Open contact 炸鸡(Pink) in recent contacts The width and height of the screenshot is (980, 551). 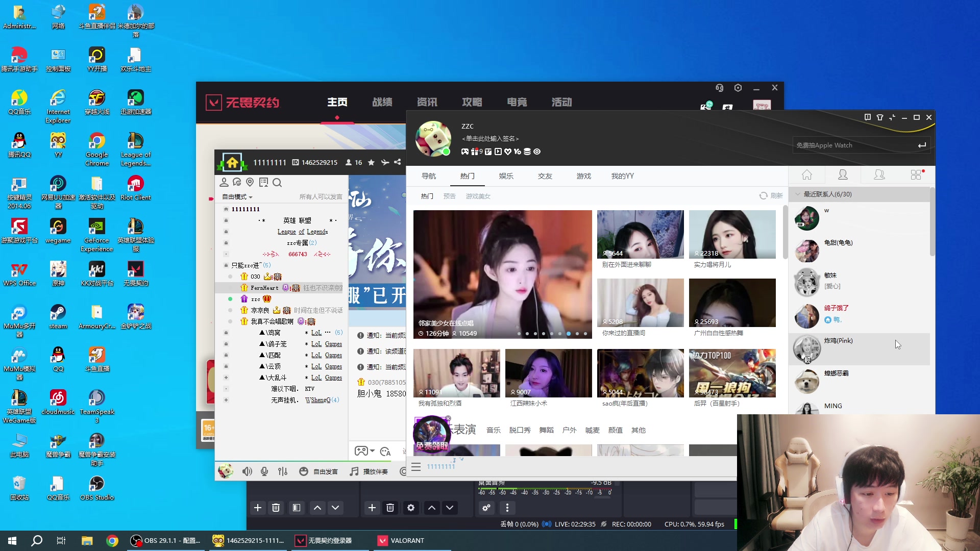pyautogui.click(x=860, y=349)
